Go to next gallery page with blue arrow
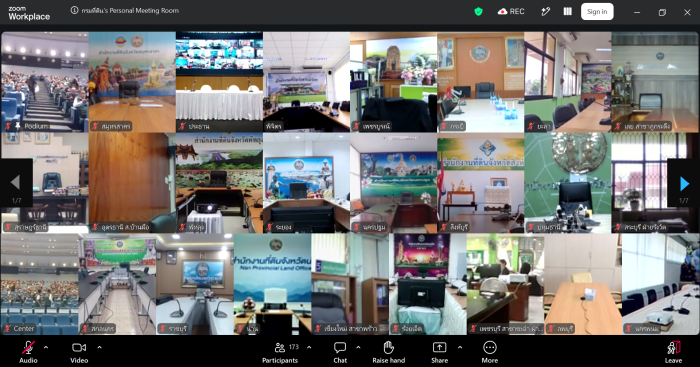The width and height of the screenshot is (700, 367). tap(683, 183)
